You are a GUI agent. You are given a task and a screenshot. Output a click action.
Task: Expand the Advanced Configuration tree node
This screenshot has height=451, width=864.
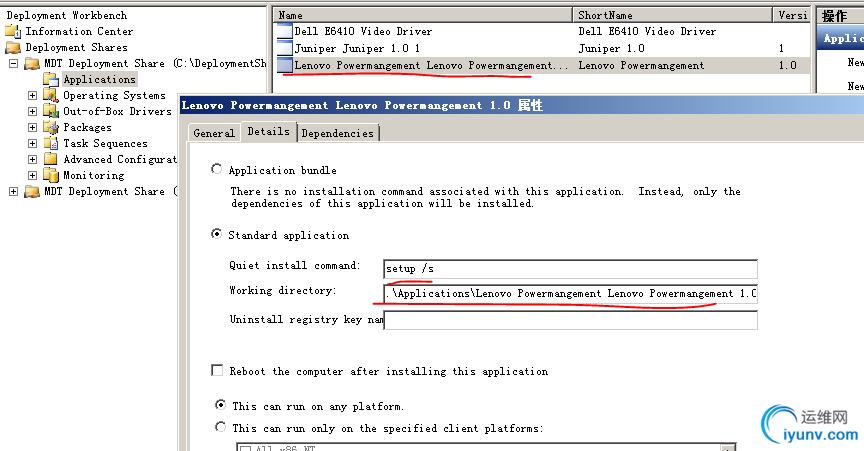33,159
